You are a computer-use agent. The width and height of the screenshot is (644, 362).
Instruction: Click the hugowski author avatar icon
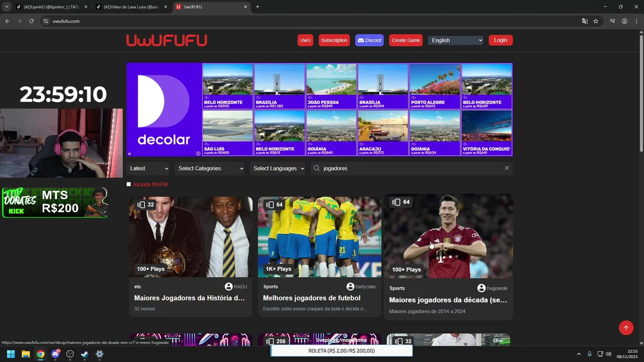click(481, 288)
